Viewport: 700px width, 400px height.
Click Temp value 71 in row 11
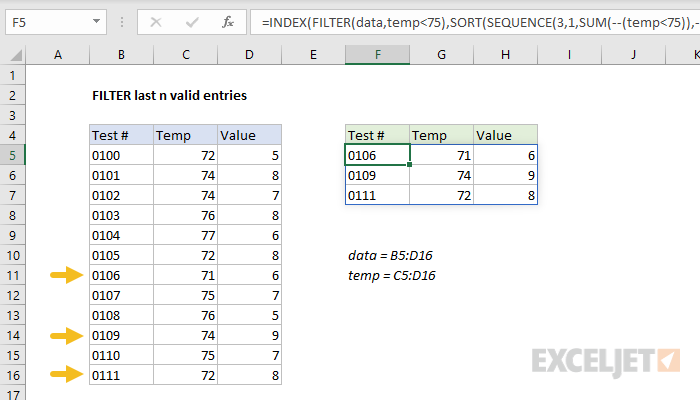click(x=186, y=275)
